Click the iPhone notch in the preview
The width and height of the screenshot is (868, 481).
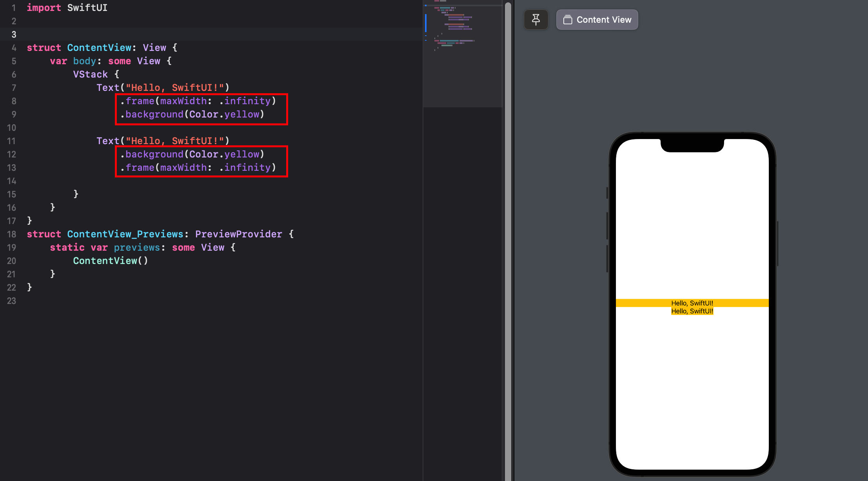coord(692,145)
